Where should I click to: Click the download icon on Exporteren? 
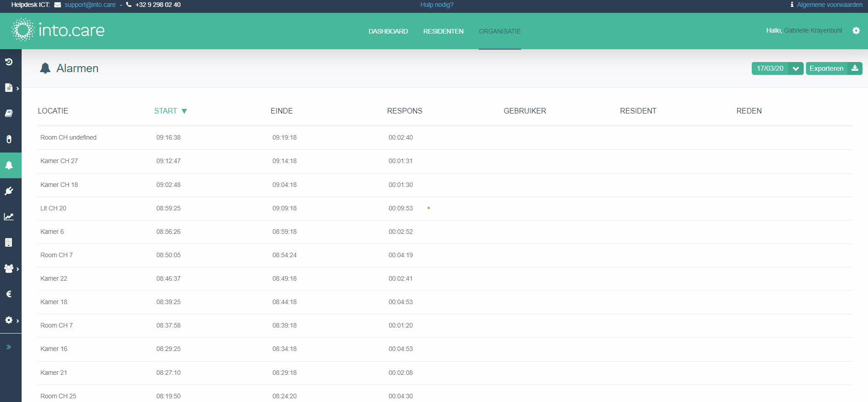tap(855, 68)
